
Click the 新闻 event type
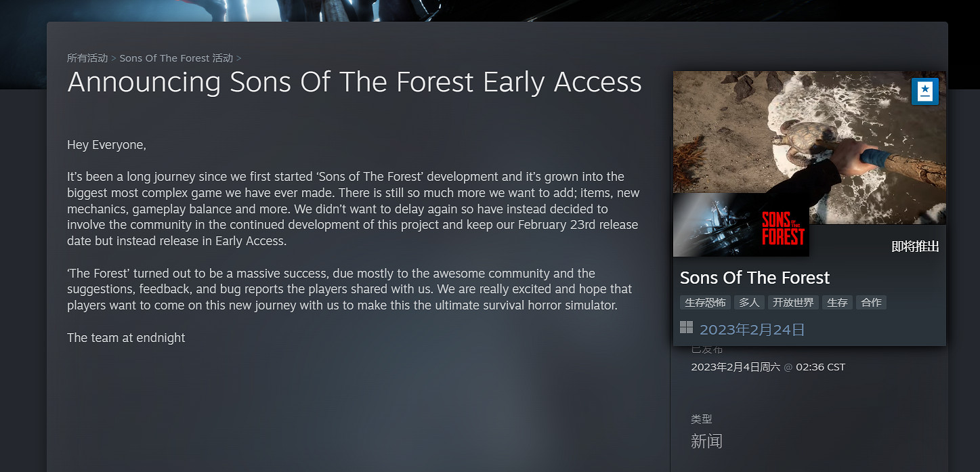click(706, 442)
